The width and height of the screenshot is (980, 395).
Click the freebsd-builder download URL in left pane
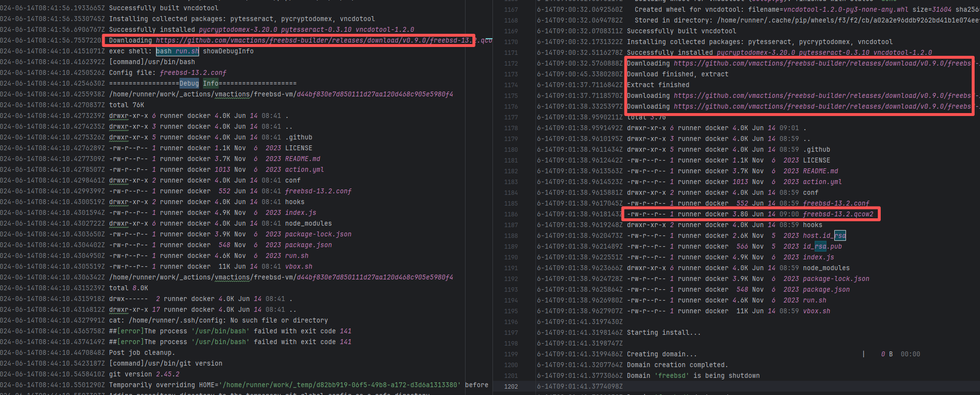pyautogui.click(x=313, y=41)
